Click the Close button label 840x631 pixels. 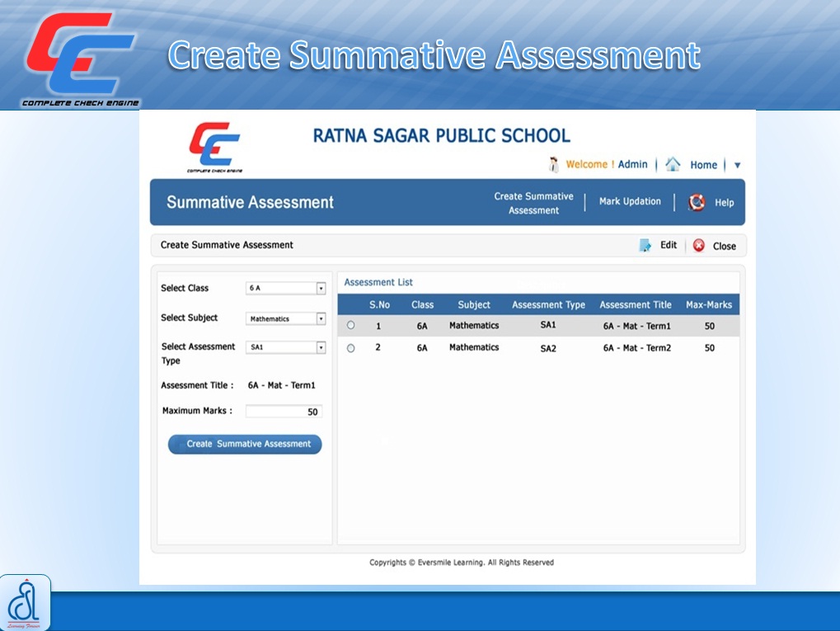pos(725,246)
